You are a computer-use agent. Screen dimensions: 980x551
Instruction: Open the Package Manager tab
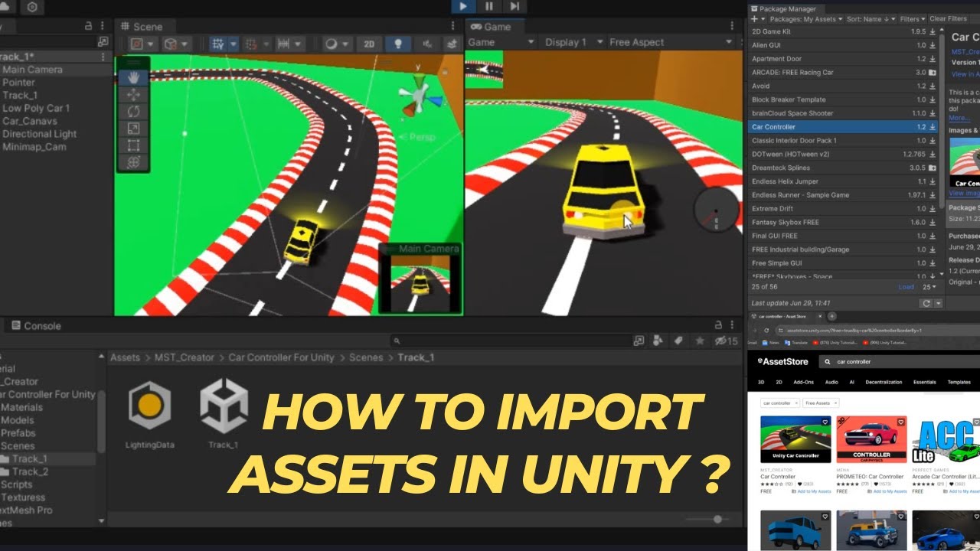tap(787, 8)
